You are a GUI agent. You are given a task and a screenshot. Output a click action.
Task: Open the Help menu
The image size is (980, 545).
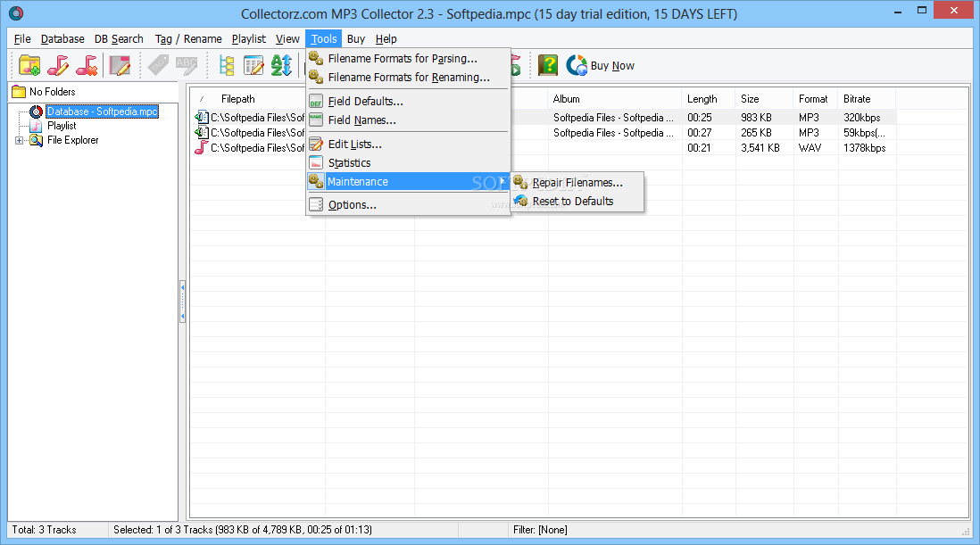point(386,38)
